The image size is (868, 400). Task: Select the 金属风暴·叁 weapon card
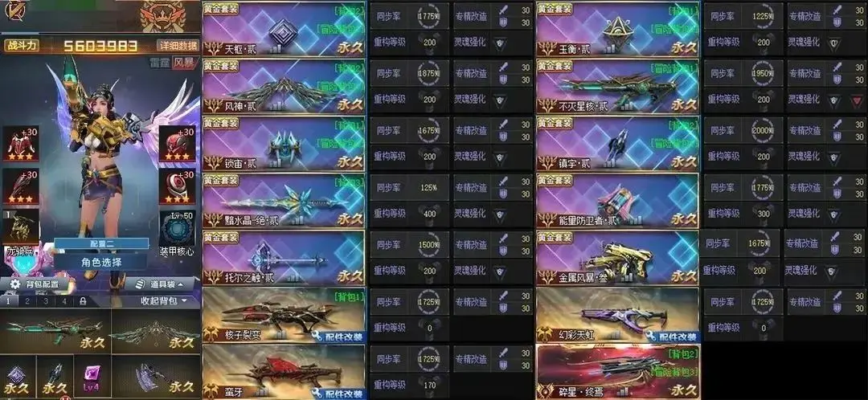(x=617, y=259)
